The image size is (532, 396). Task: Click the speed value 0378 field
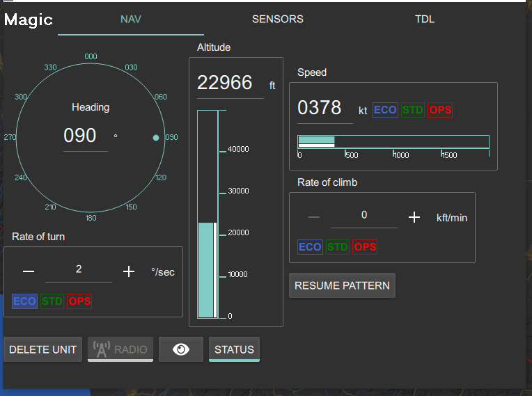pos(325,109)
